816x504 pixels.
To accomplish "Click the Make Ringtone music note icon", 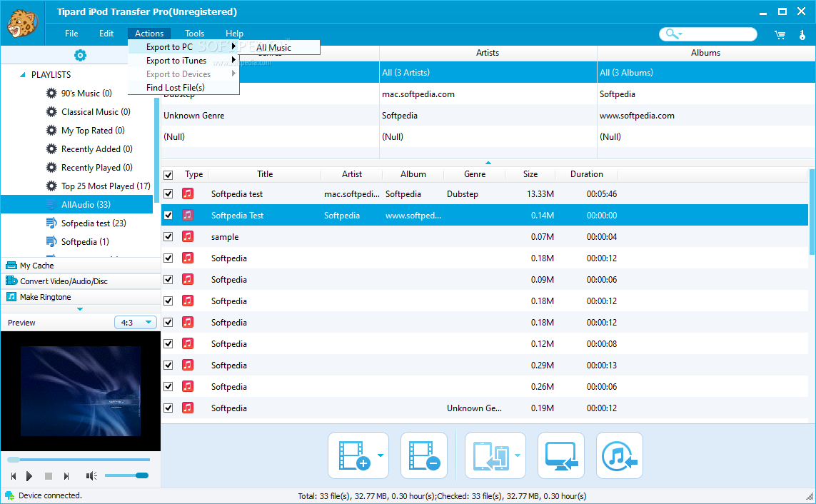I will coord(11,296).
